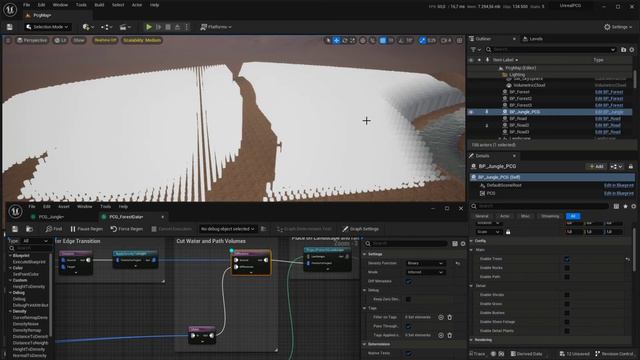
Task: Open viewport options hamburger menu
Action: (8, 40)
